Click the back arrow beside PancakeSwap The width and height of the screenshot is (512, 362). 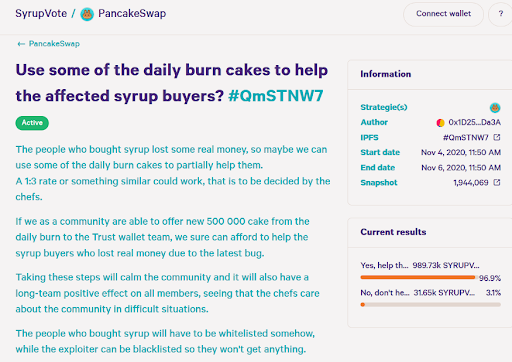21,44
